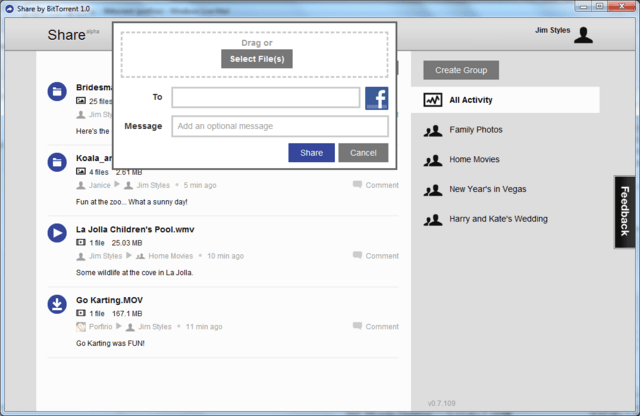
Task: Click the "11 min ago" timestamp
Action: coord(204,327)
